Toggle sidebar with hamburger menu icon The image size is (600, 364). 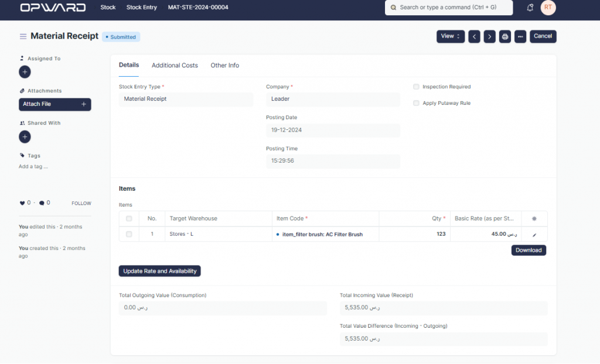[x=23, y=36]
